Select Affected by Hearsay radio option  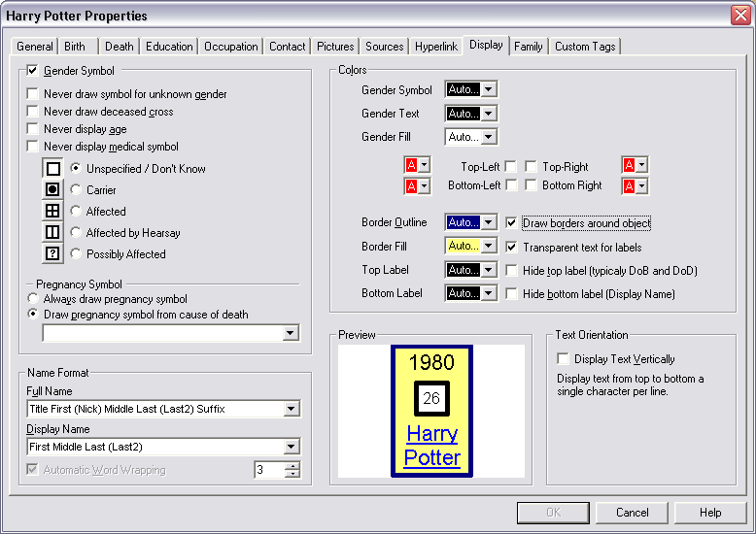pos(76,232)
